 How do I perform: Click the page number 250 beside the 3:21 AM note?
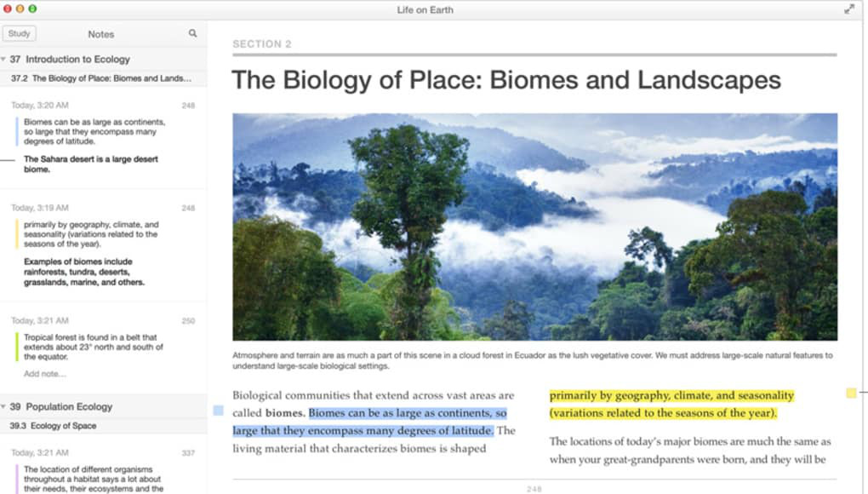tap(188, 321)
